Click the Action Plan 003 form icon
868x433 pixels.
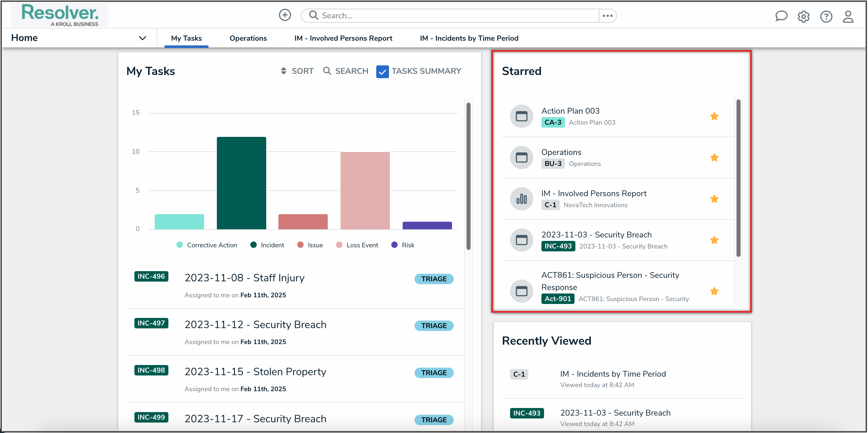[521, 116]
